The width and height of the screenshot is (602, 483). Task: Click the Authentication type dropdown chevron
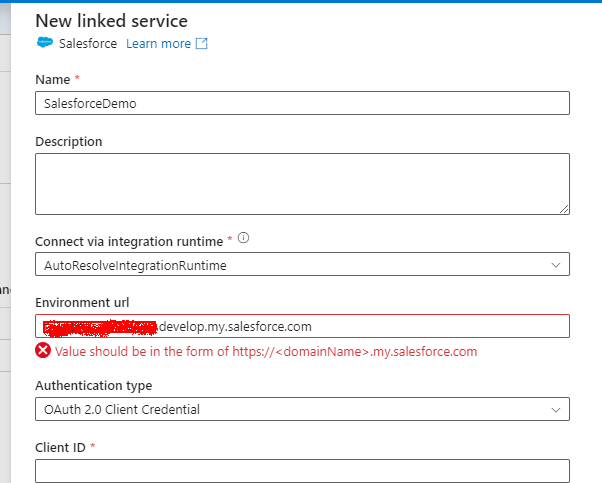point(556,410)
